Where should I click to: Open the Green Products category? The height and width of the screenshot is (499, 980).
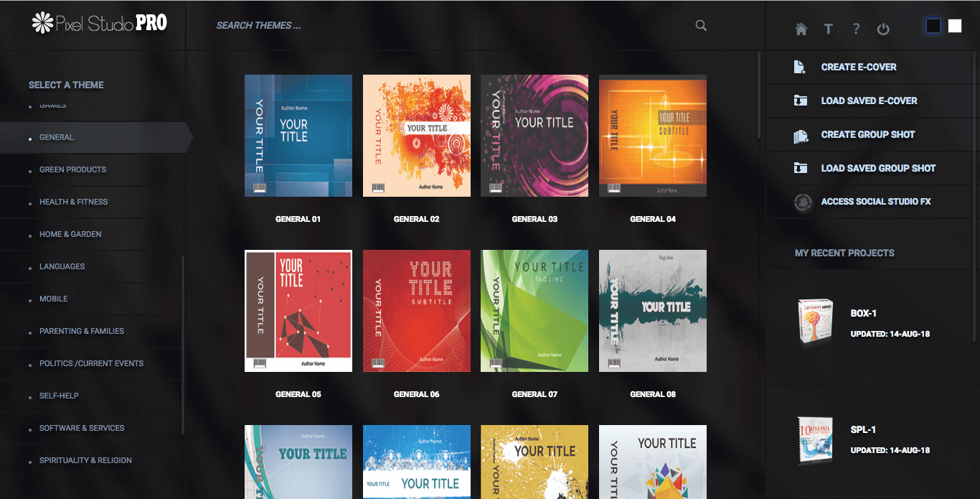click(x=92, y=169)
